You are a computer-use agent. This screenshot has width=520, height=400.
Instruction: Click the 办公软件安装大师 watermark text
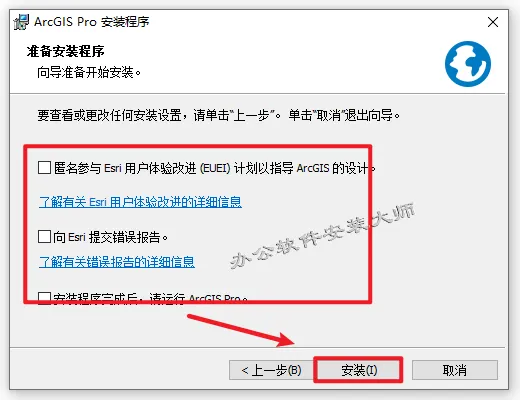pos(323,235)
